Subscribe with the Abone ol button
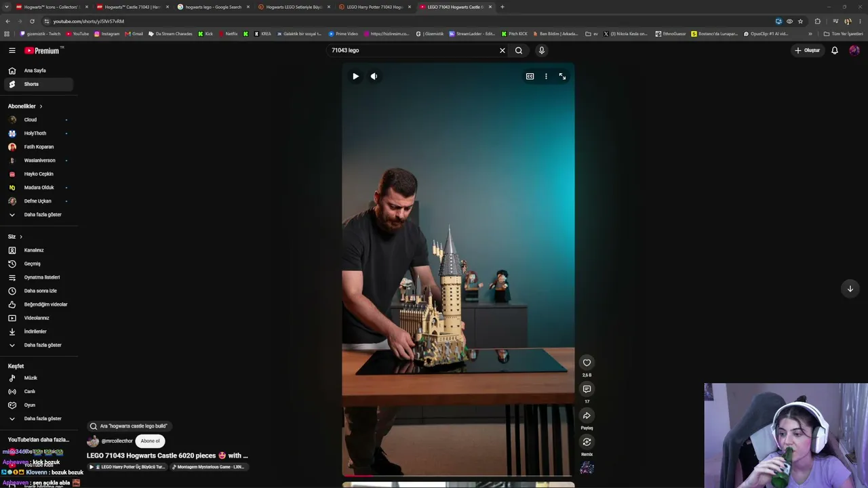The height and width of the screenshot is (488, 868). (150, 441)
